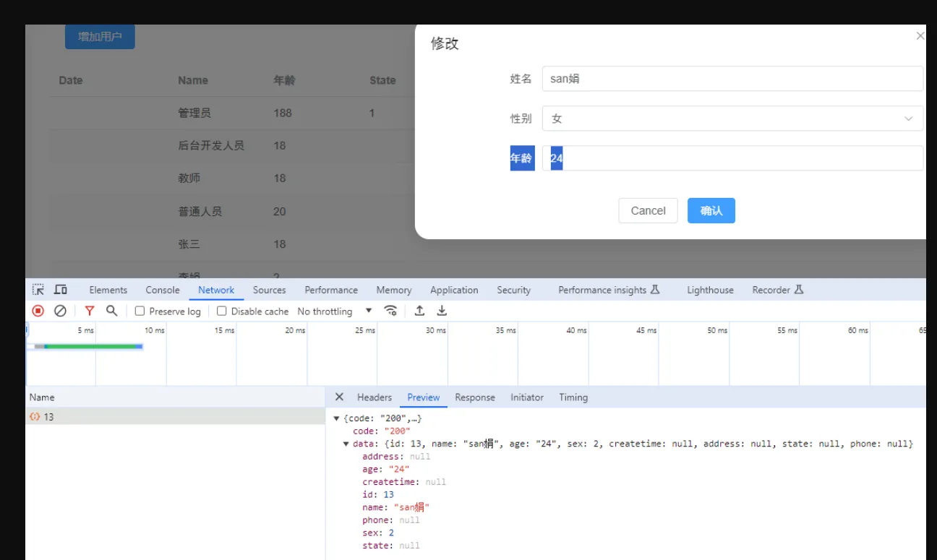The height and width of the screenshot is (560, 937).
Task: Open the Security tab
Action: click(x=514, y=290)
